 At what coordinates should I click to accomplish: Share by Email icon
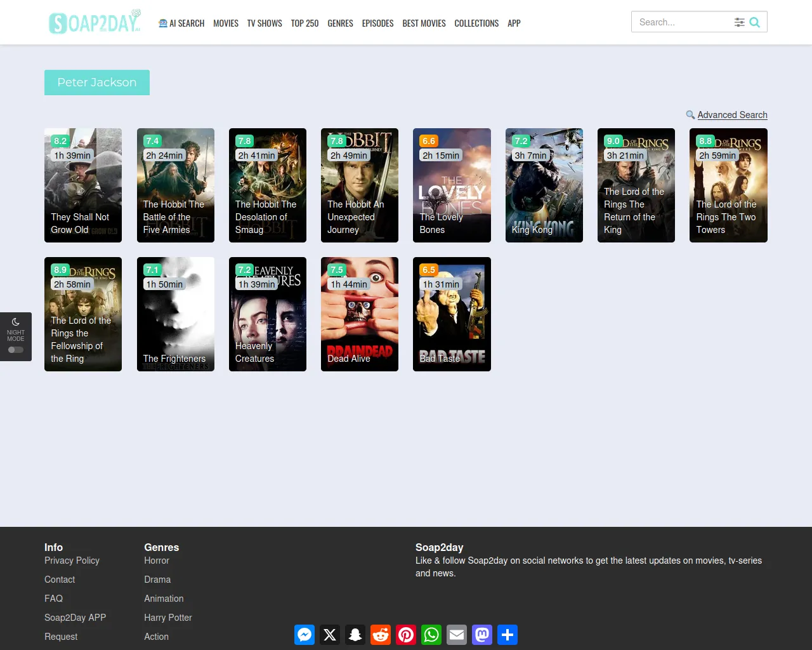pyautogui.click(x=457, y=635)
